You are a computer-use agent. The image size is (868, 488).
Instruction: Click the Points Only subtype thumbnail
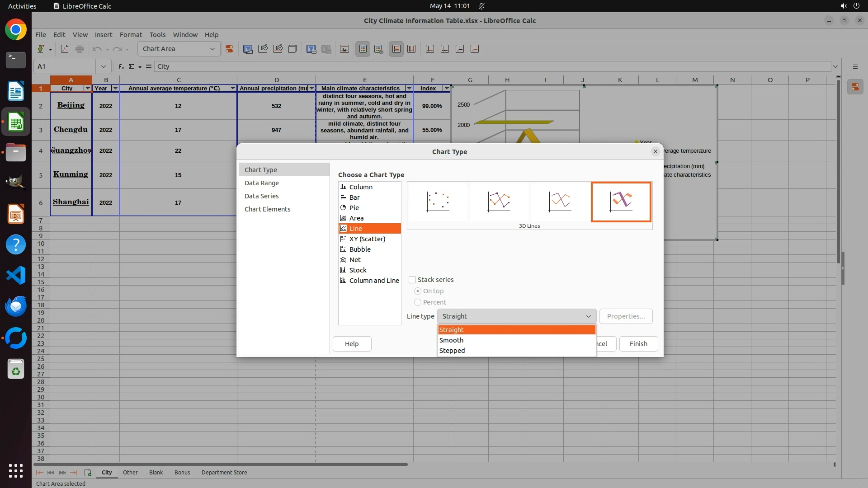pyautogui.click(x=438, y=202)
